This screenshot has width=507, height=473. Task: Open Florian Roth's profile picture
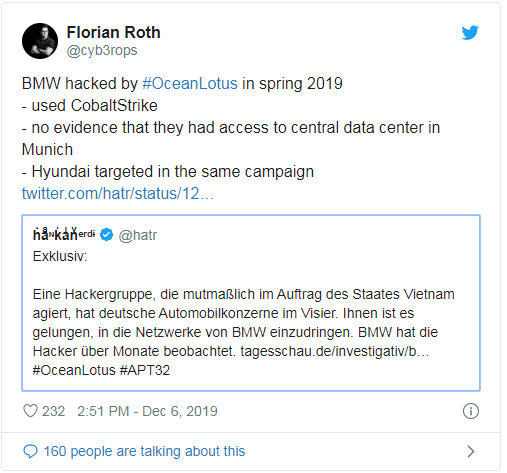40,41
